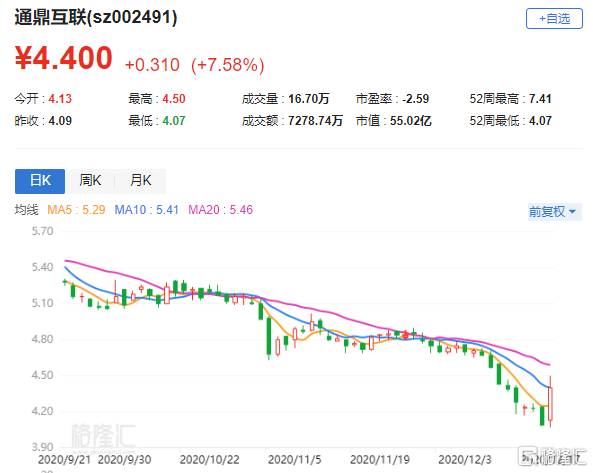Open the 前复权 adjustment dropdown
593x473 pixels.
(x=554, y=211)
